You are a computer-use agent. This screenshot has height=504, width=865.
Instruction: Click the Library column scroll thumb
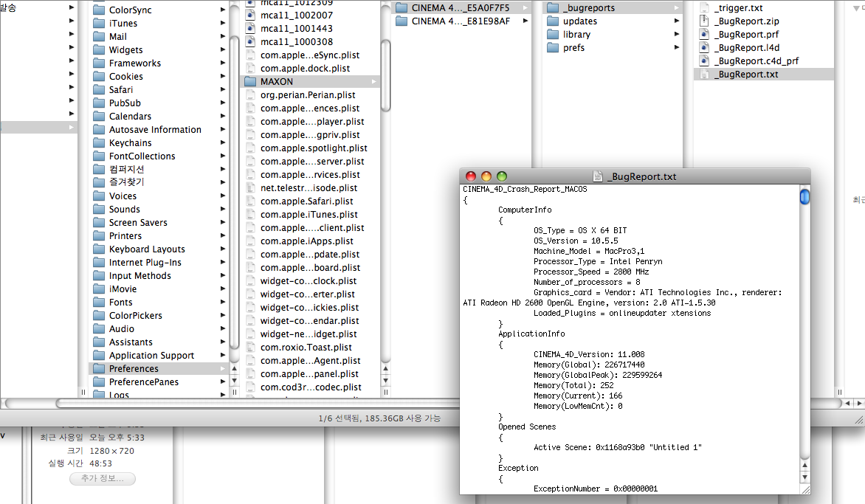pos(234,192)
